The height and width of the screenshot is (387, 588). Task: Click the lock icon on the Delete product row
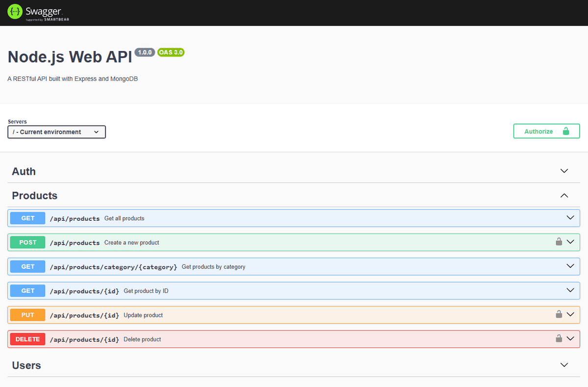tap(559, 338)
